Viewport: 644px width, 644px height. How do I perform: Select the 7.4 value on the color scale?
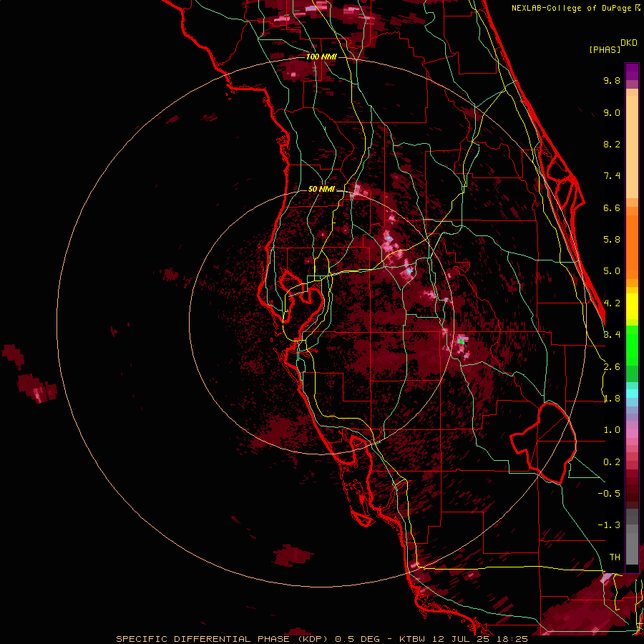pyautogui.click(x=612, y=176)
